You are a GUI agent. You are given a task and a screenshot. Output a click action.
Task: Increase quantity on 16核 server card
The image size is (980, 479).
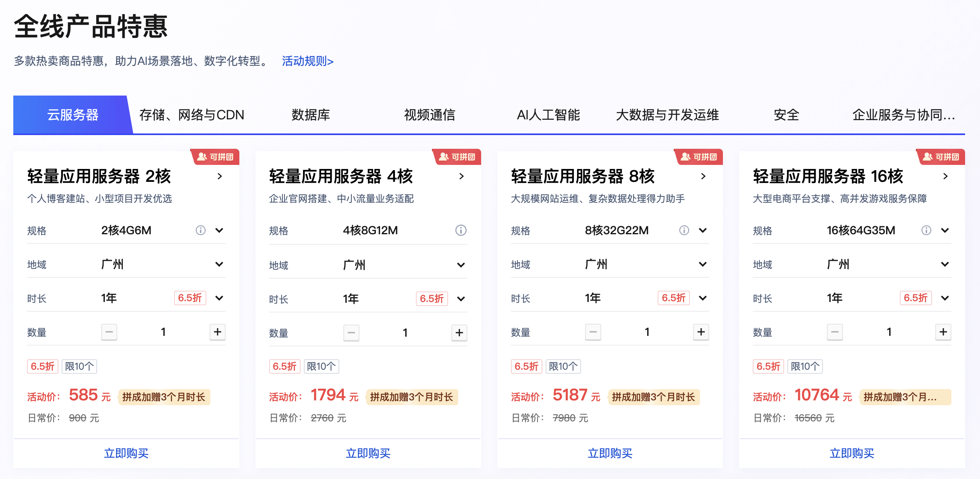(x=943, y=332)
